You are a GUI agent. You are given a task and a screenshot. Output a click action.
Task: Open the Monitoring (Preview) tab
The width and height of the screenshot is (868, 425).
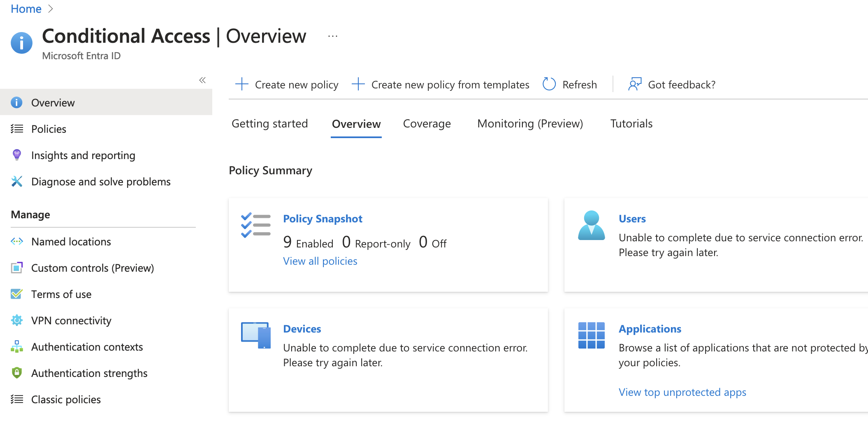[530, 124]
